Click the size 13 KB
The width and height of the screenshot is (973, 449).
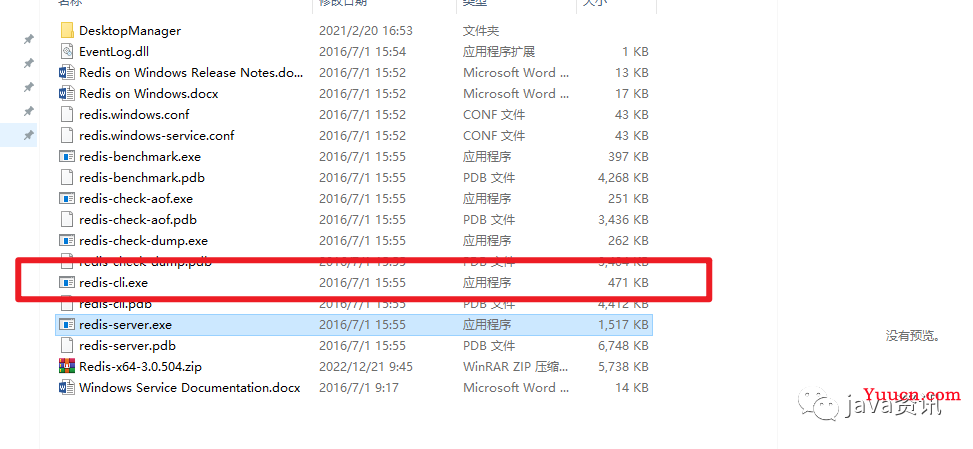coord(632,73)
